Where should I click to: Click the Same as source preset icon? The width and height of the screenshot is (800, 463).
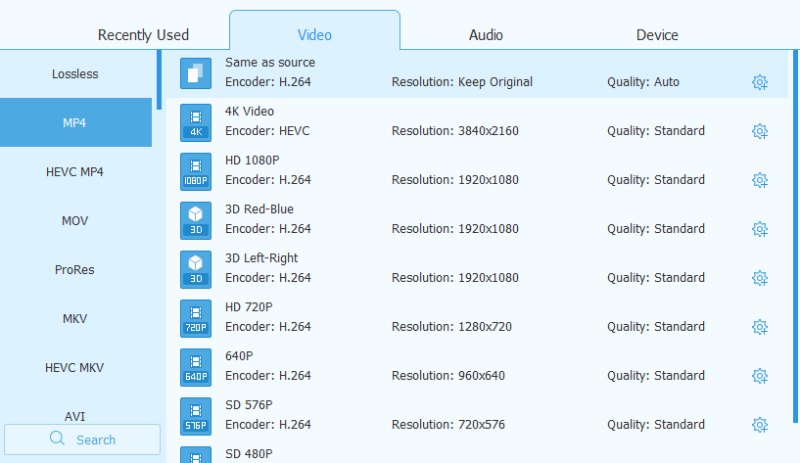(196, 74)
